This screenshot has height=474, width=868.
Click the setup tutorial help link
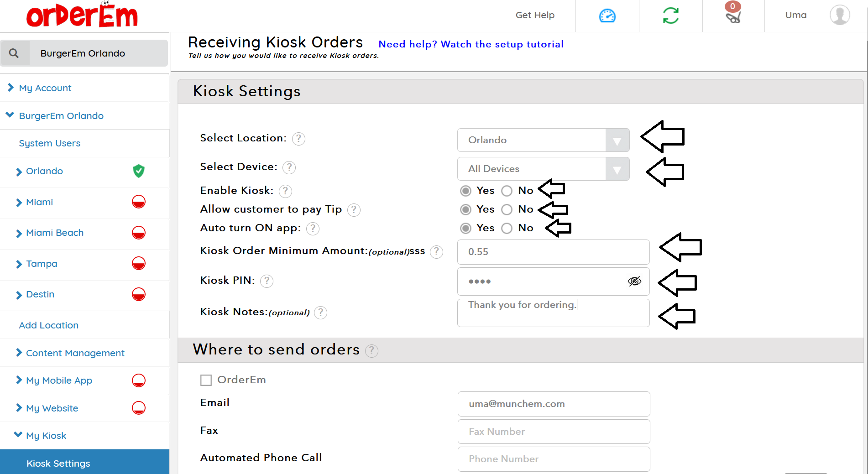tap(471, 44)
